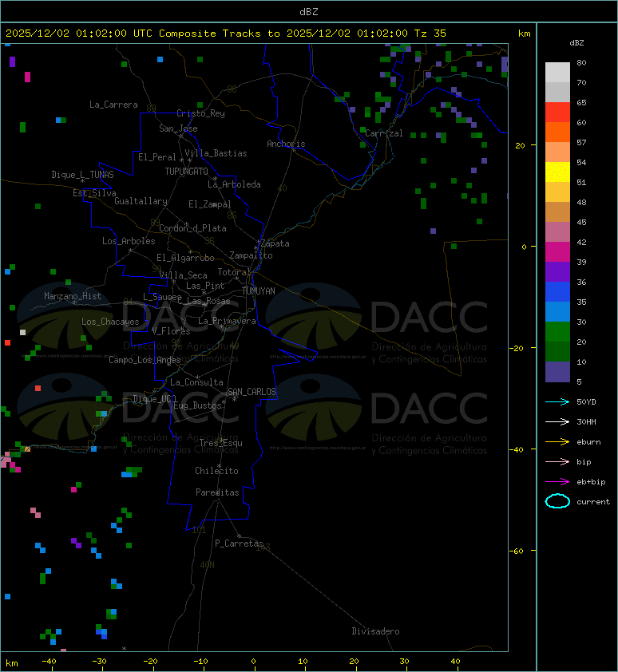Click the Manzano_Hist label
This screenshot has height=672, width=618.
[x=73, y=296]
